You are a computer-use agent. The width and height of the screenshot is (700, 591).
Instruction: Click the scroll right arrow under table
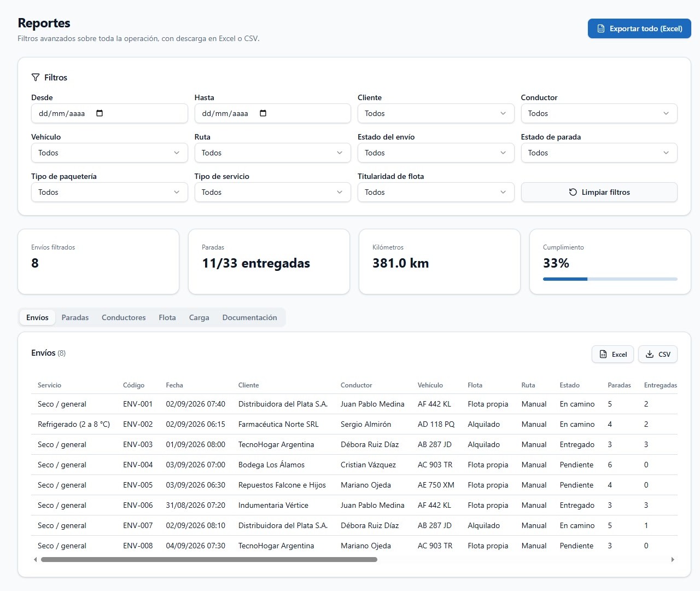tap(673, 559)
